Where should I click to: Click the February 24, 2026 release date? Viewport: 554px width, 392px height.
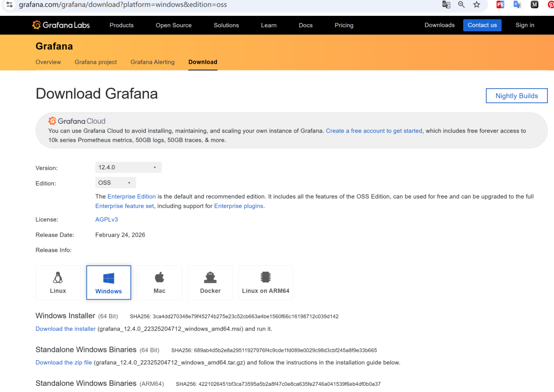(120, 235)
